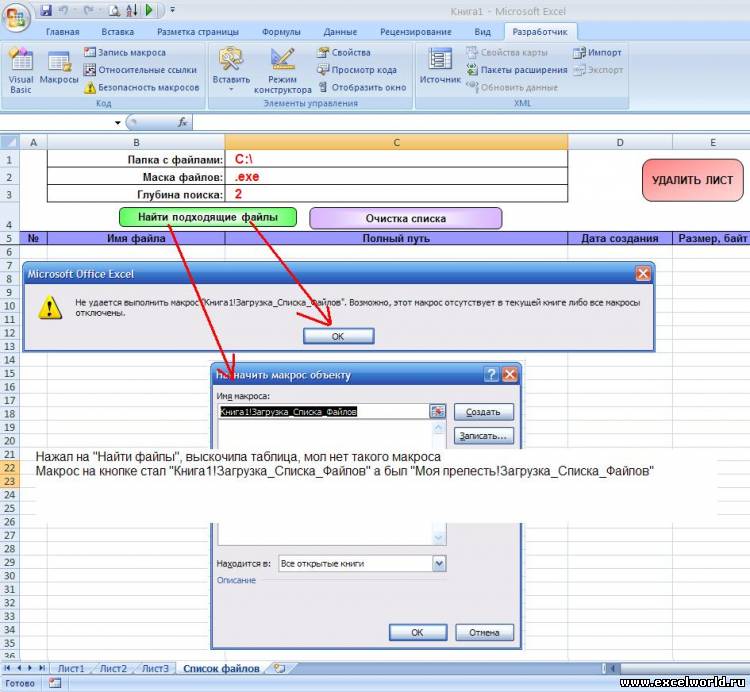Image resolution: width=750 pixels, height=692 pixels.
Task: Switch to the Главная tab
Action: coord(63,32)
